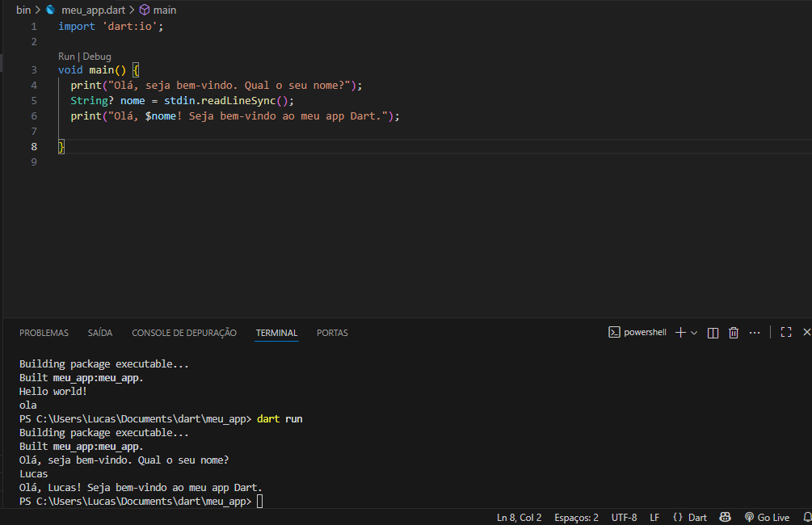Kill the terminal with the trash icon

coord(733,332)
